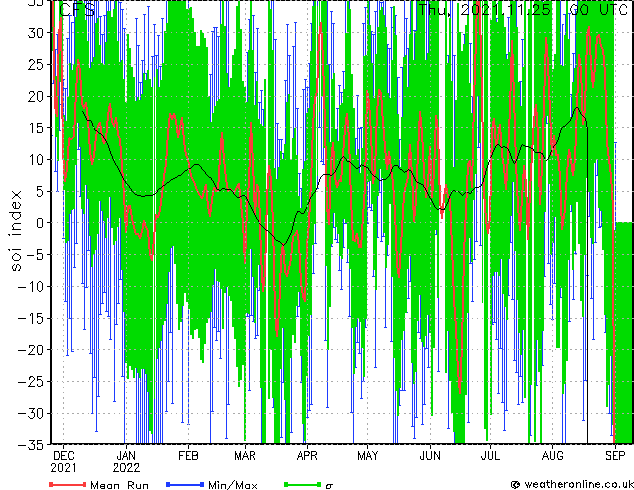Screen dimensions: 634x490
Task: Click the DEC 2021 x-axis label
Action: coord(63,462)
